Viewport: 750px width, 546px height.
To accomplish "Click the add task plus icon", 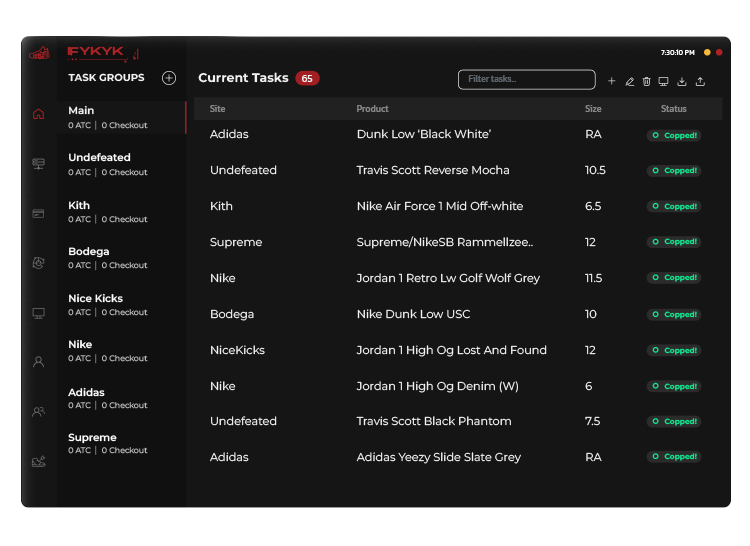I will pyautogui.click(x=612, y=81).
